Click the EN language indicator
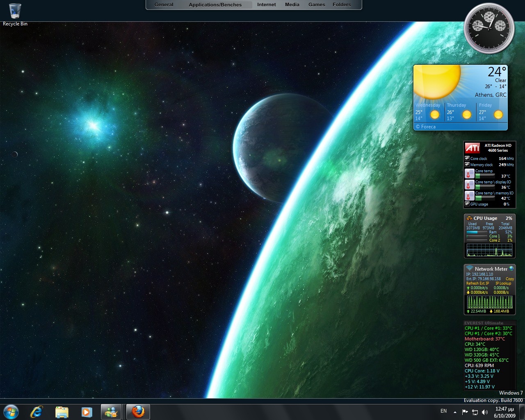The width and height of the screenshot is (525, 420). tap(443, 411)
